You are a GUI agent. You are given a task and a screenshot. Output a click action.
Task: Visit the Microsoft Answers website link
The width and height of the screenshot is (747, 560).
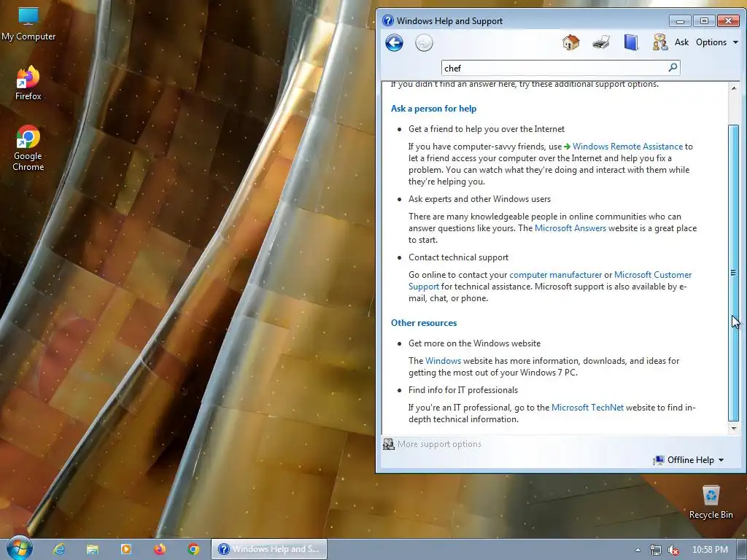click(x=570, y=228)
